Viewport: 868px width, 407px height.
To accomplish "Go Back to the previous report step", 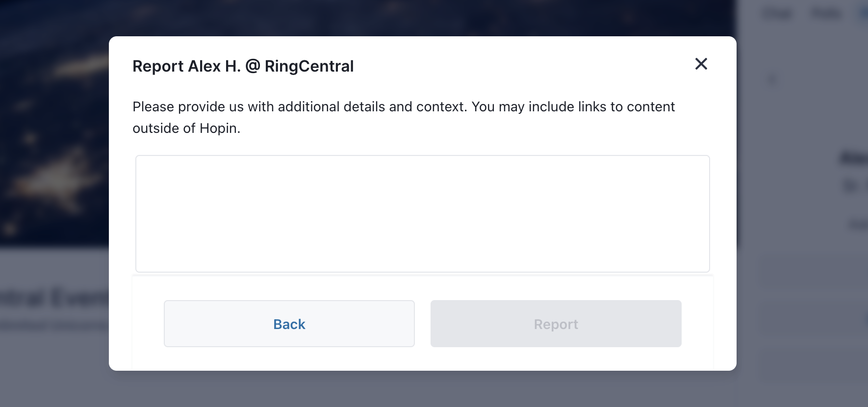I will (x=289, y=324).
